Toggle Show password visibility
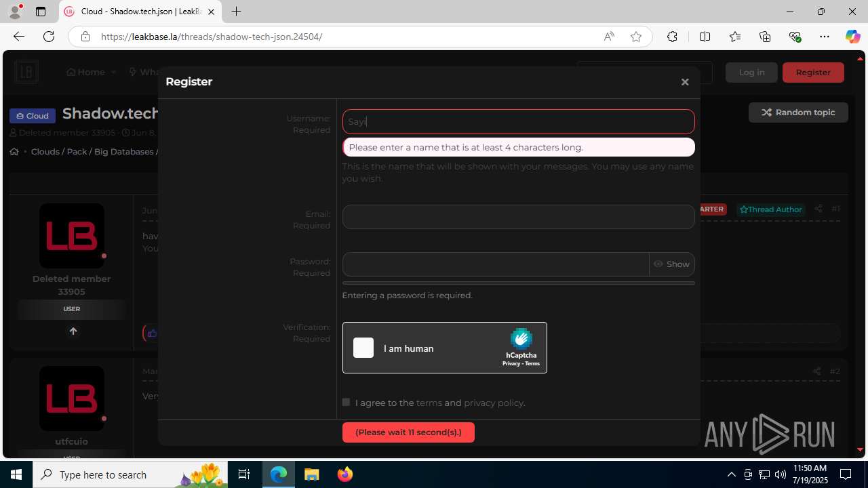Screen dimensions: 868x488 tap(672, 264)
